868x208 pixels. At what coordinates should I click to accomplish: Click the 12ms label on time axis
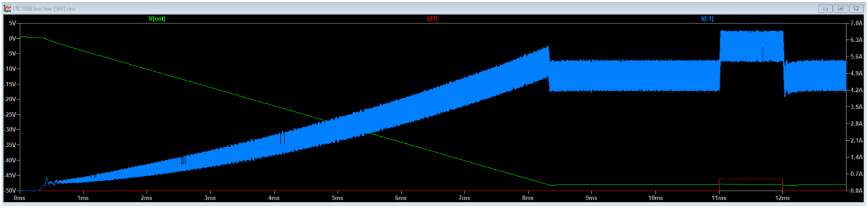point(782,198)
